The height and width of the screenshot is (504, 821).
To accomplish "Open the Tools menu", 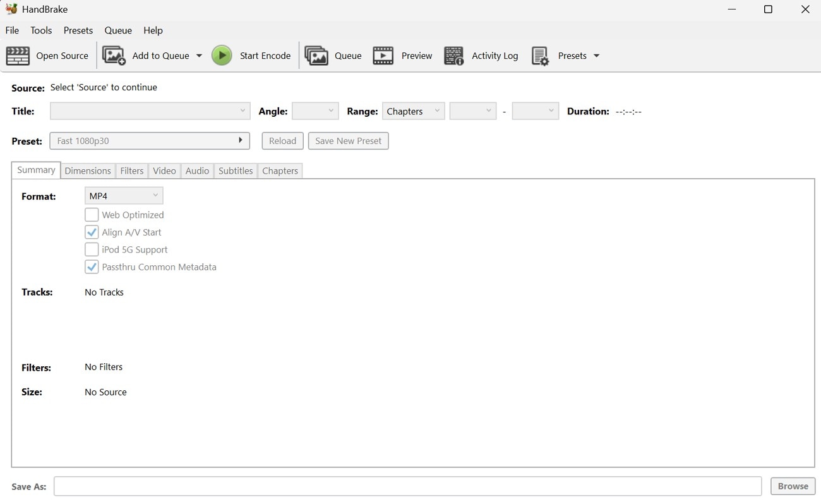I will (x=41, y=30).
